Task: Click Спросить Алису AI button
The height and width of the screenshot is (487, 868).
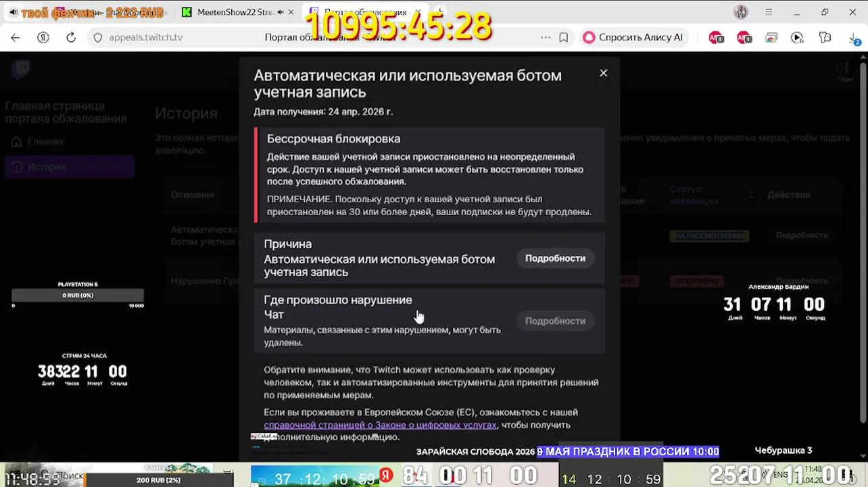Action: pyautogui.click(x=633, y=37)
